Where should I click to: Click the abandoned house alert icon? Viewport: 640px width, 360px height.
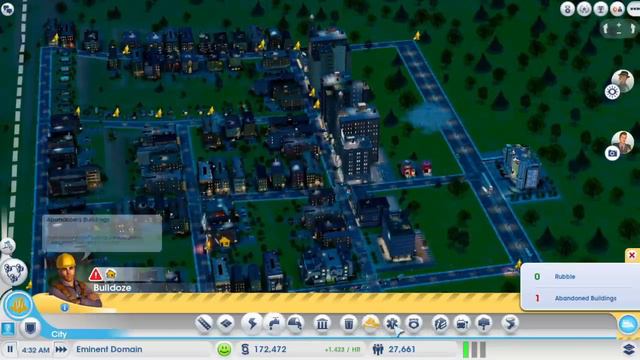pos(111,274)
